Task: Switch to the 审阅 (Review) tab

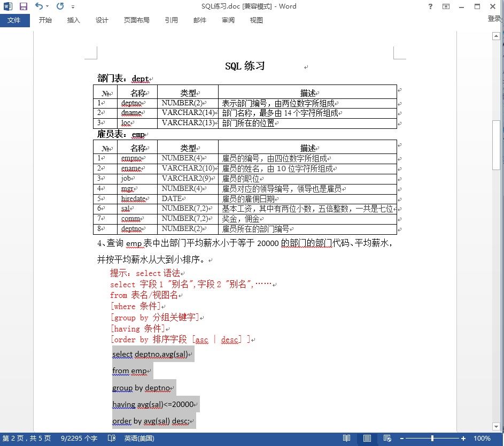Action: pyautogui.click(x=228, y=20)
